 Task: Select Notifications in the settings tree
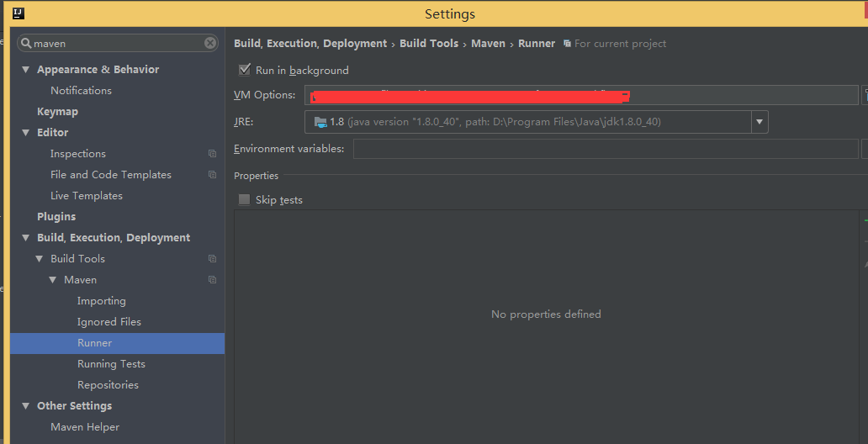[81, 90]
